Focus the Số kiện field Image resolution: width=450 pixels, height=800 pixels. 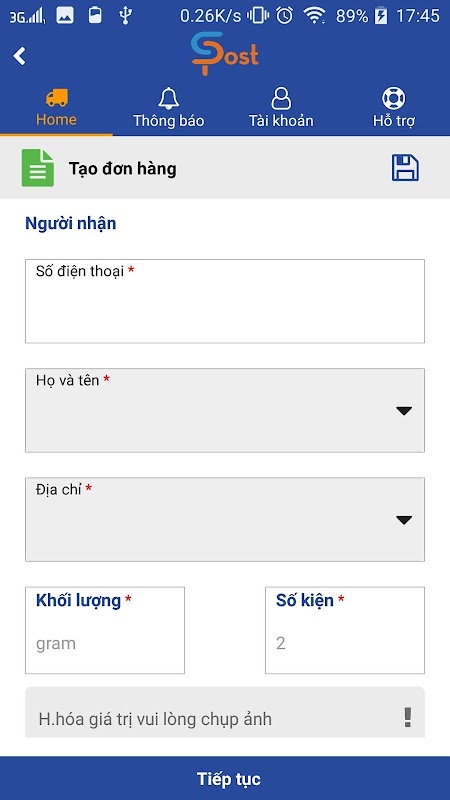click(345, 630)
